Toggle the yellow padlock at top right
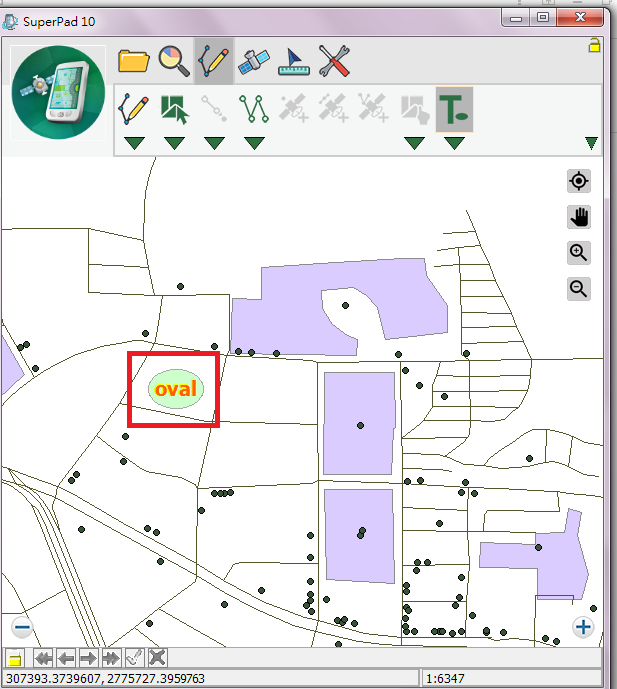 (594, 45)
